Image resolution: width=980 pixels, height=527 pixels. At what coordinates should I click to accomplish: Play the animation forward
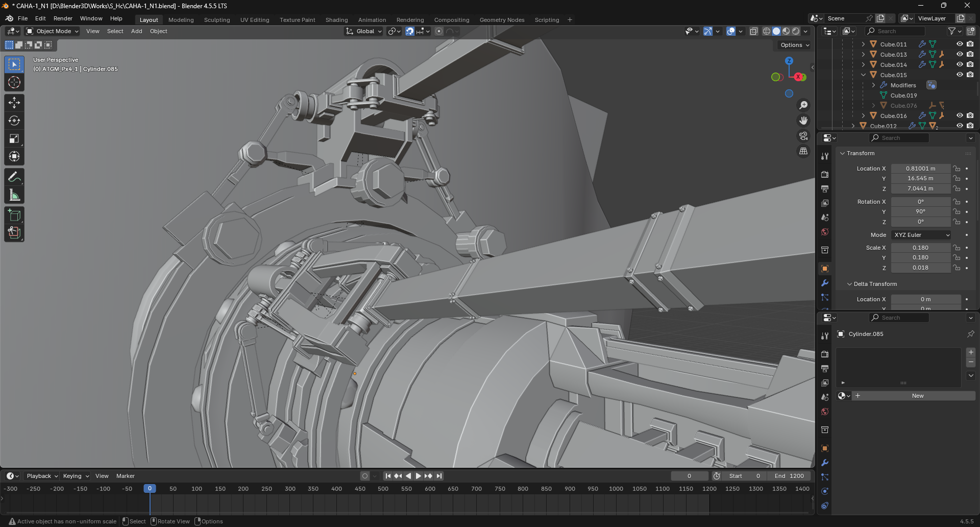419,476
